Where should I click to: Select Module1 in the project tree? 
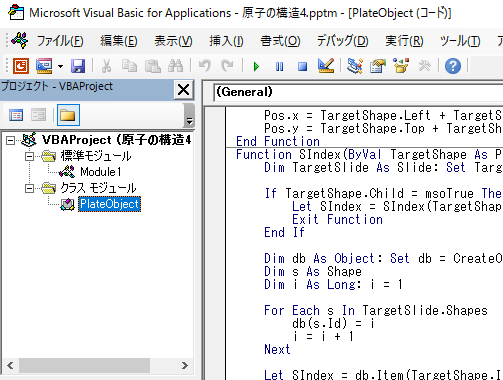pyautogui.click(x=101, y=172)
